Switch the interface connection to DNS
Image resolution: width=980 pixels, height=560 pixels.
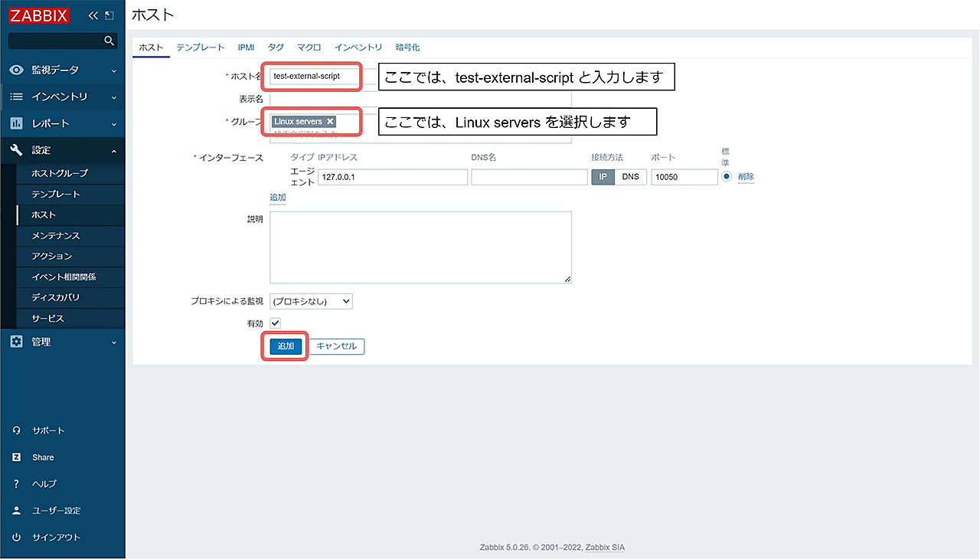tap(630, 176)
